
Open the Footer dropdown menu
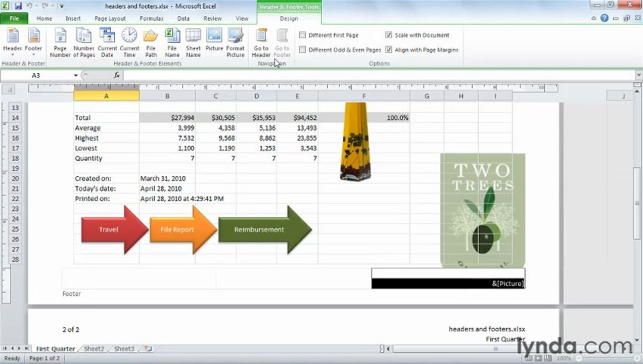point(33,42)
